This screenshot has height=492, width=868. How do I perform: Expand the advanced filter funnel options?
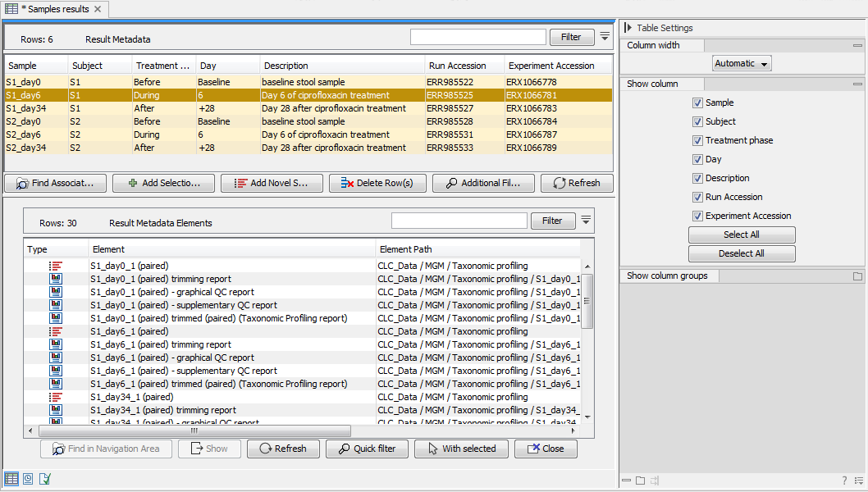(605, 36)
